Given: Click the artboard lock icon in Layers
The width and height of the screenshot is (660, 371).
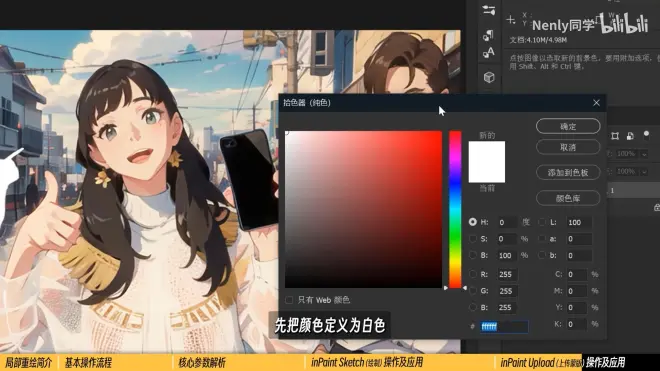Looking at the screenshot, I should click(x=615, y=136).
